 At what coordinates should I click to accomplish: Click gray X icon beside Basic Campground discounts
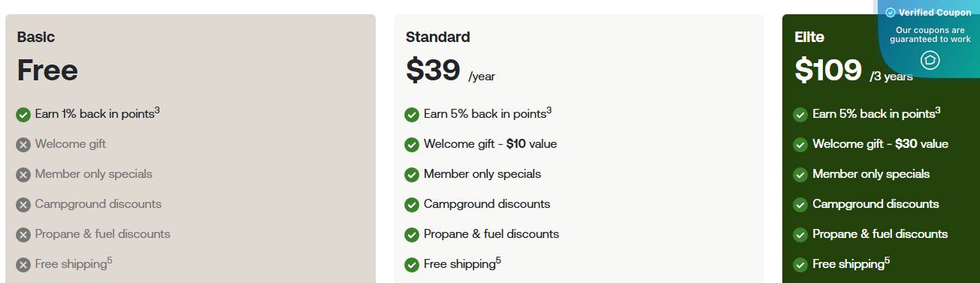point(23,205)
